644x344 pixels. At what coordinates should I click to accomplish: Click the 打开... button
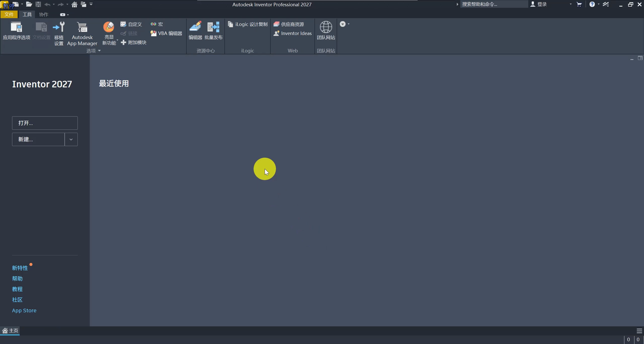[x=45, y=123]
